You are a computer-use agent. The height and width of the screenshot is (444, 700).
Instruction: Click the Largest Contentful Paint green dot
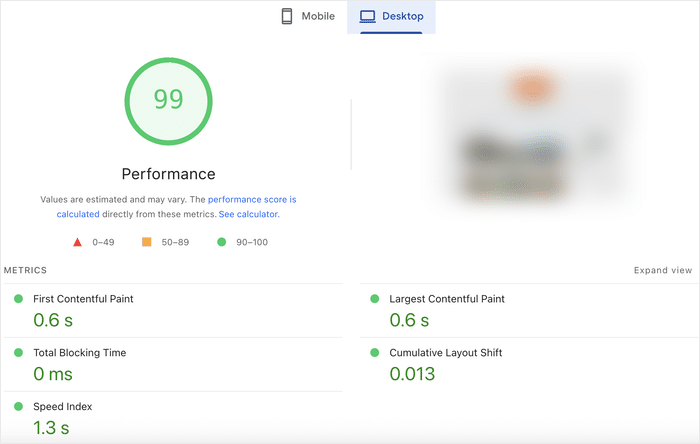click(x=375, y=299)
